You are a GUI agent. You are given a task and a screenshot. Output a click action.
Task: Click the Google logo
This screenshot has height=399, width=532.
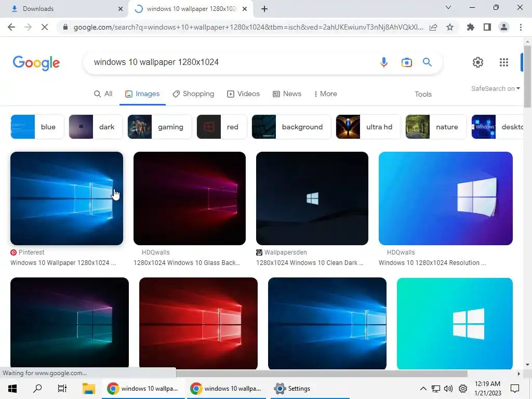click(x=36, y=63)
